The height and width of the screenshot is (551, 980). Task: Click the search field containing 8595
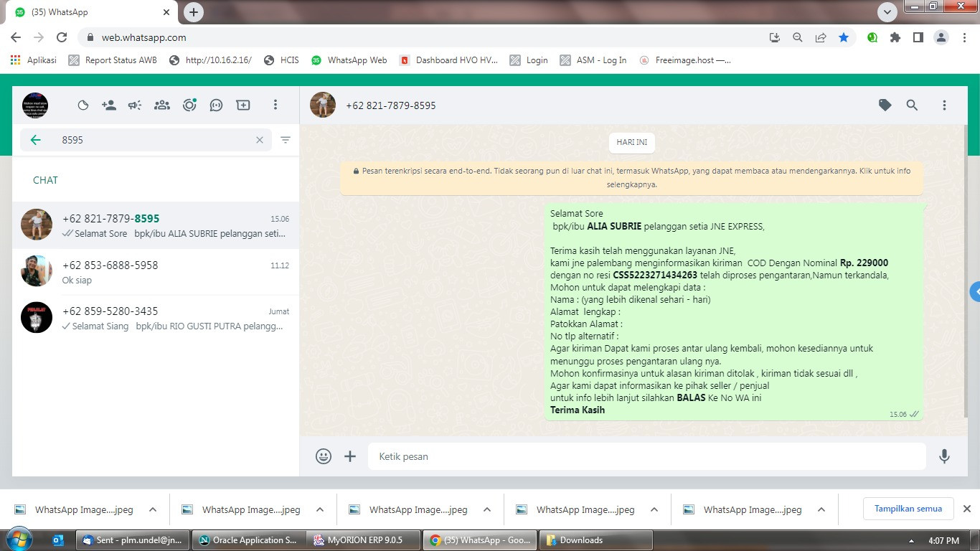click(x=146, y=140)
